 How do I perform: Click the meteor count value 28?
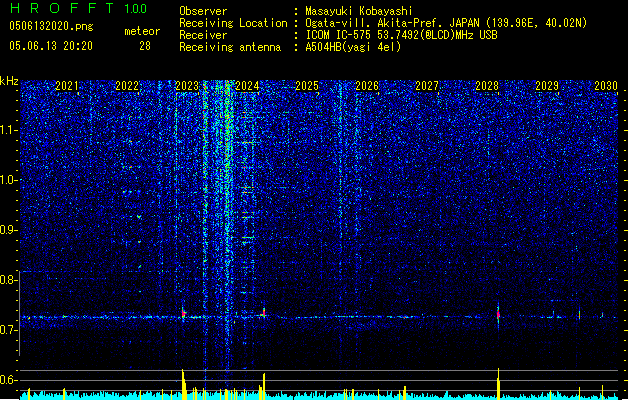(x=145, y=46)
